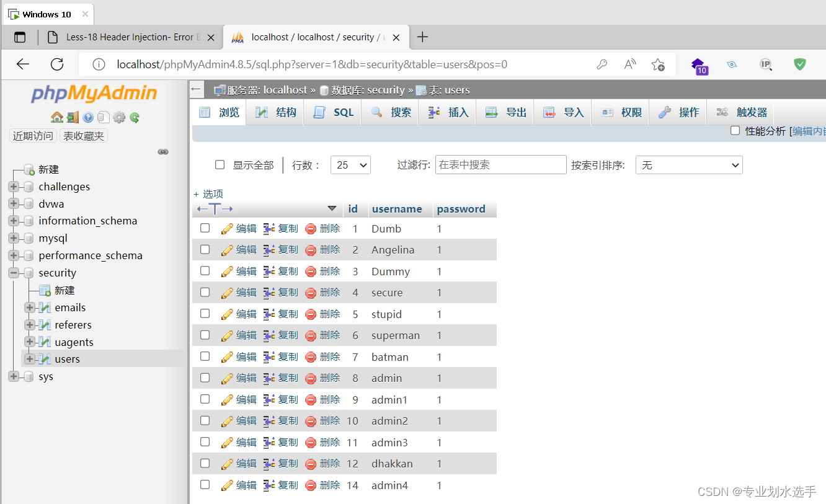The width and height of the screenshot is (826, 504).
Task: Expand the mysql database node
Action: click(x=13, y=238)
